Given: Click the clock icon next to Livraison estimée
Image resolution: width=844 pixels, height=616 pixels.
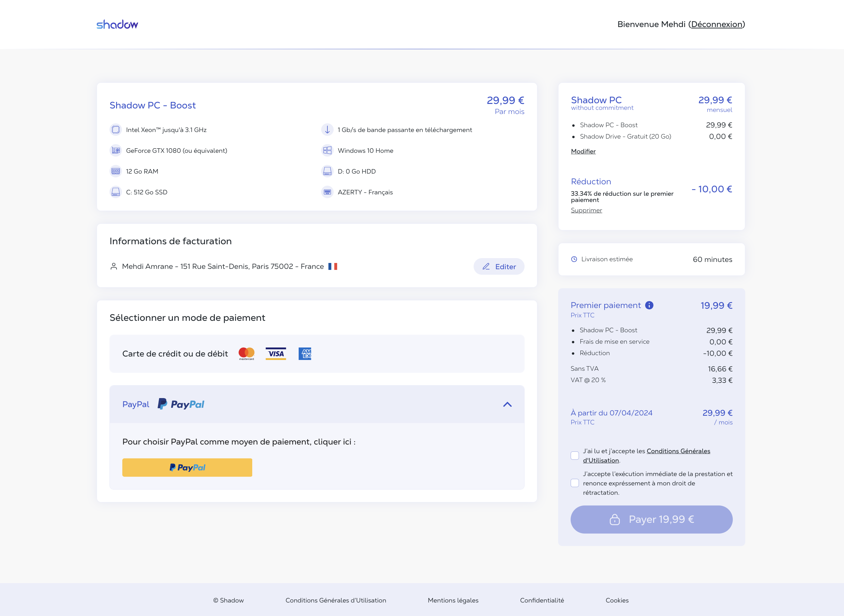Looking at the screenshot, I should pos(574,259).
